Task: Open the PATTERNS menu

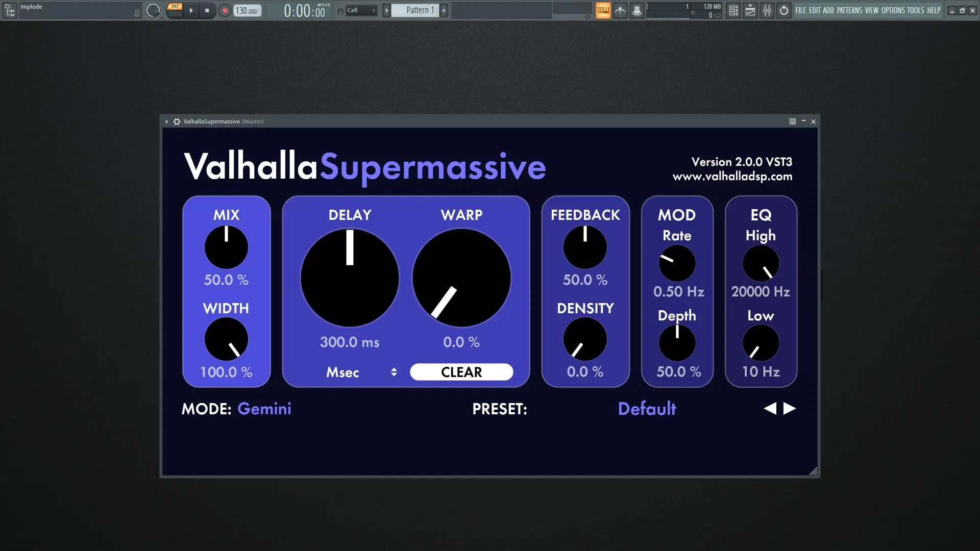Action: point(849,10)
